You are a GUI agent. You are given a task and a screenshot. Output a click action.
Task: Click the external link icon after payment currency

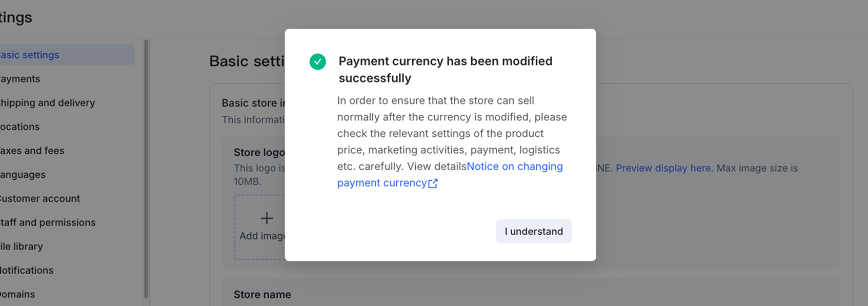(433, 183)
